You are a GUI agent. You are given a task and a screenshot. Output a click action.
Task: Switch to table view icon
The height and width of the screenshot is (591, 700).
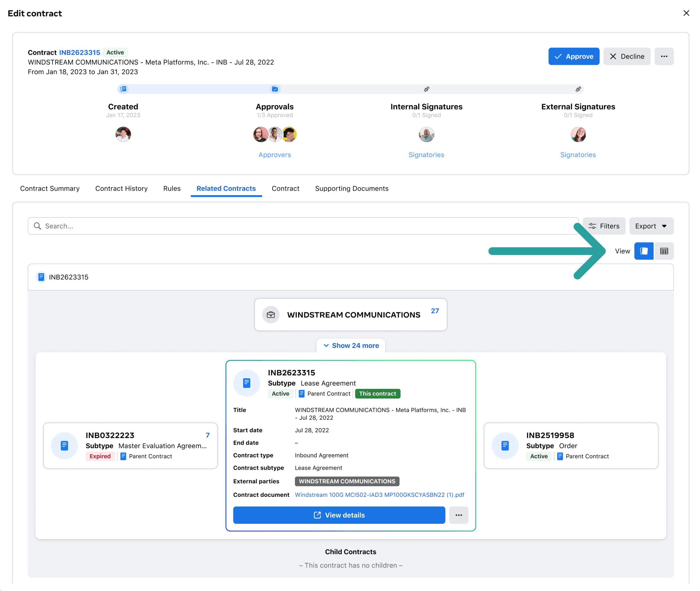(664, 251)
